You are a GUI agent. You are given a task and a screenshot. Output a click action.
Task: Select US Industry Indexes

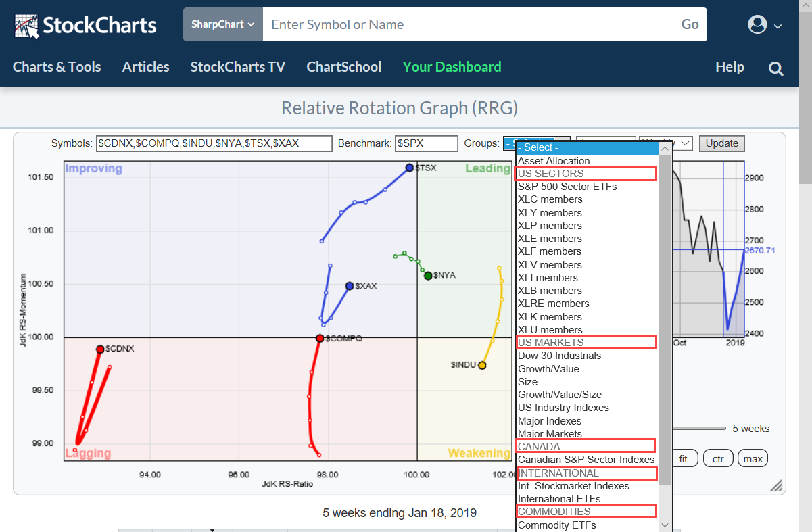pos(586,408)
